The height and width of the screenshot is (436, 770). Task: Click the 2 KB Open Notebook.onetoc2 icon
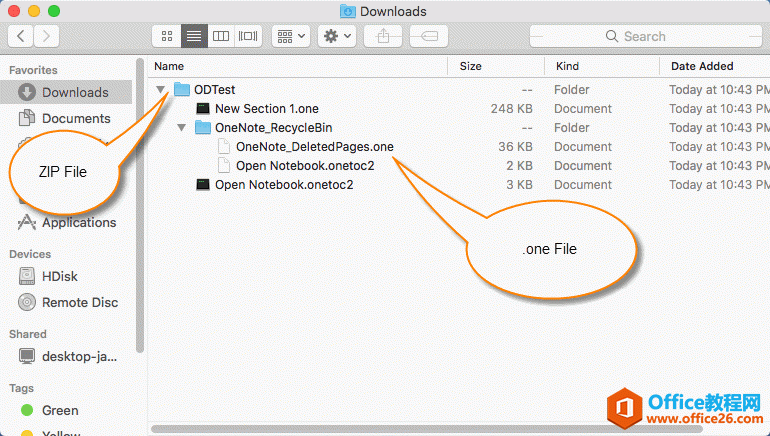click(x=224, y=165)
